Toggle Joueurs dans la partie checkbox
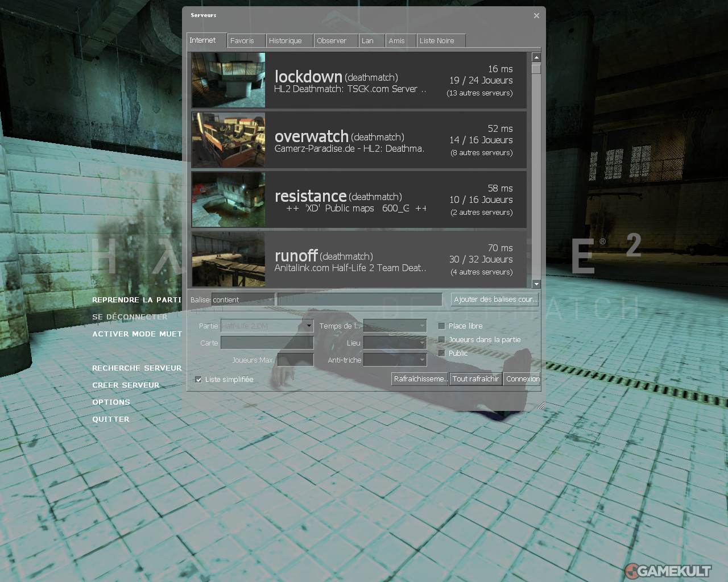The width and height of the screenshot is (728, 582). pos(441,340)
